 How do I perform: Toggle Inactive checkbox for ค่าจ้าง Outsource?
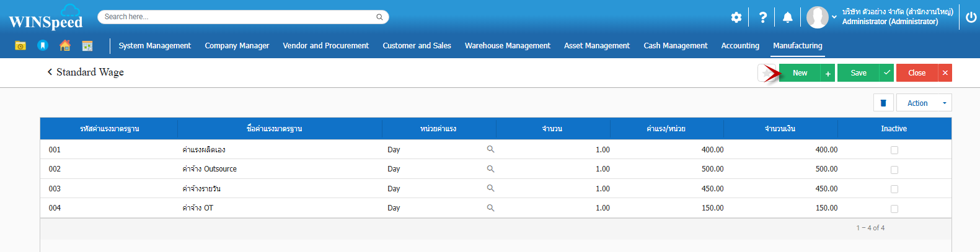[x=894, y=170]
